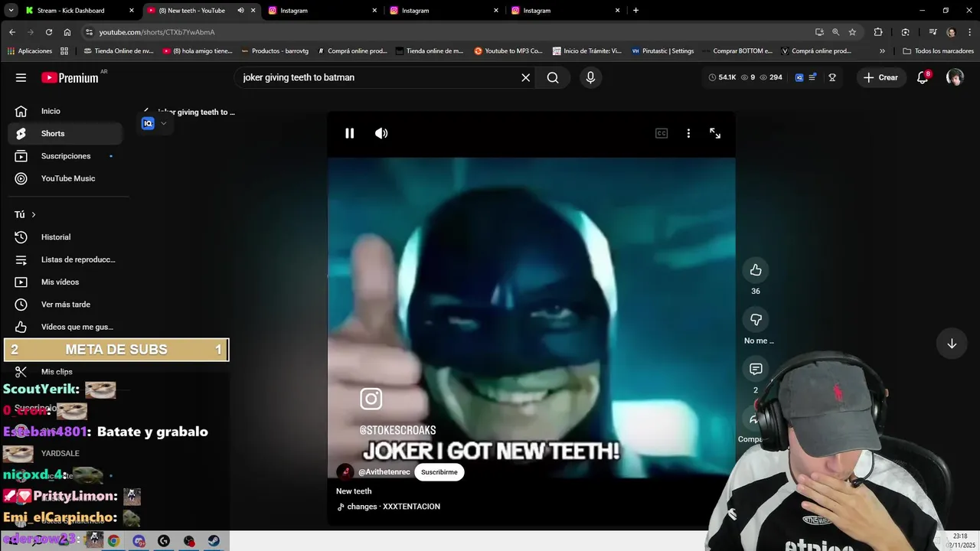Open the 'Pirutastic | Settings' bookmark

click(x=663, y=51)
